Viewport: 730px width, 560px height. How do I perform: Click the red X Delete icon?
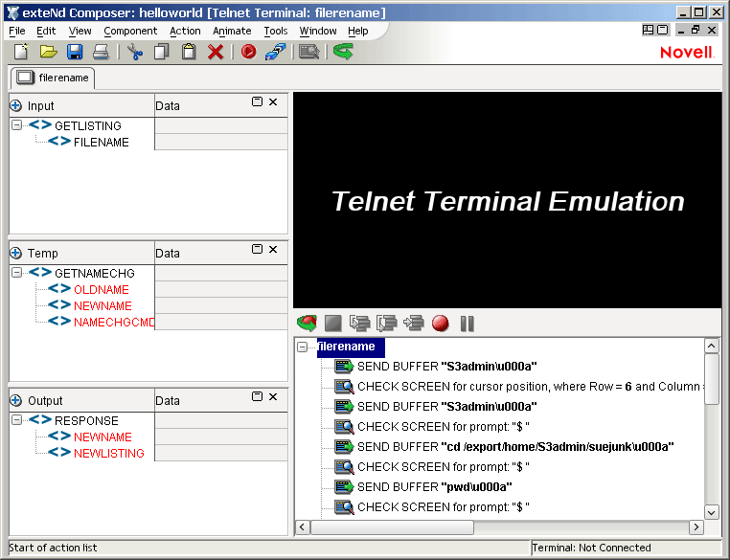216,52
